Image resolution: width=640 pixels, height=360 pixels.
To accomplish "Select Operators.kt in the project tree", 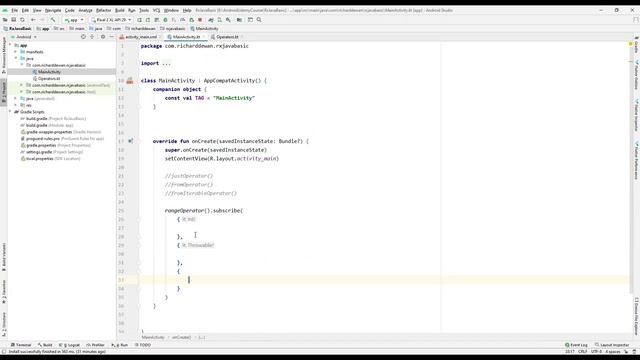I will pyautogui.click(x=49, y=78).
